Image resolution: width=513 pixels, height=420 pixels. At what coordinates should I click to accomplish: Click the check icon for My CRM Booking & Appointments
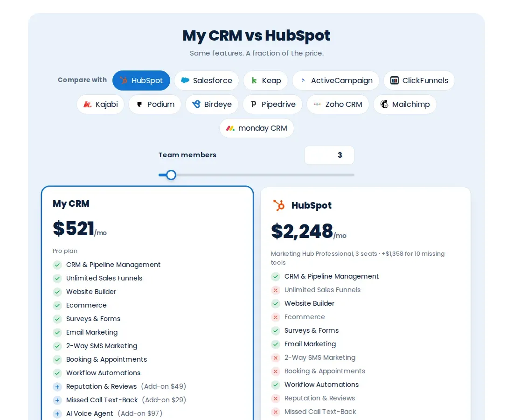(x=57, y=360)
